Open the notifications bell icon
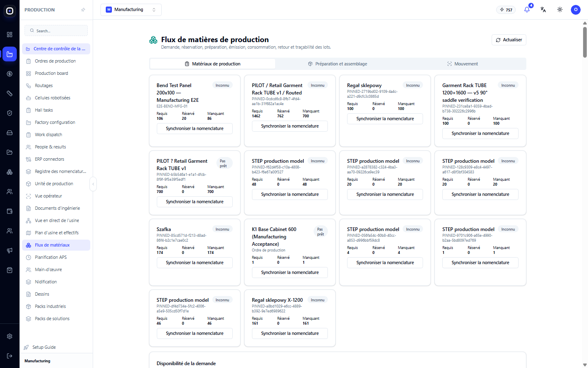This screenshot has width=588, height=368. pos(527,9)
